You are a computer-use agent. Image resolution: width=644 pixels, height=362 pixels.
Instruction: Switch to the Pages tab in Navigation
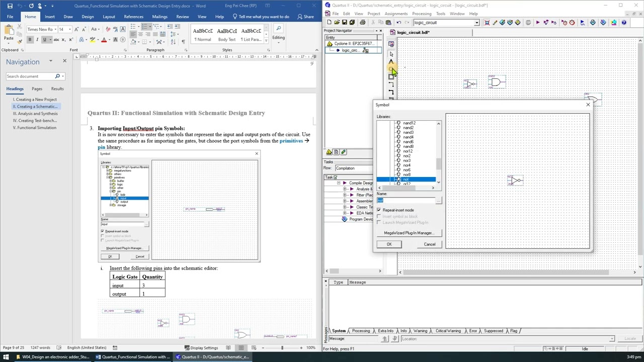pyautogui.click(x=37, y=89)
